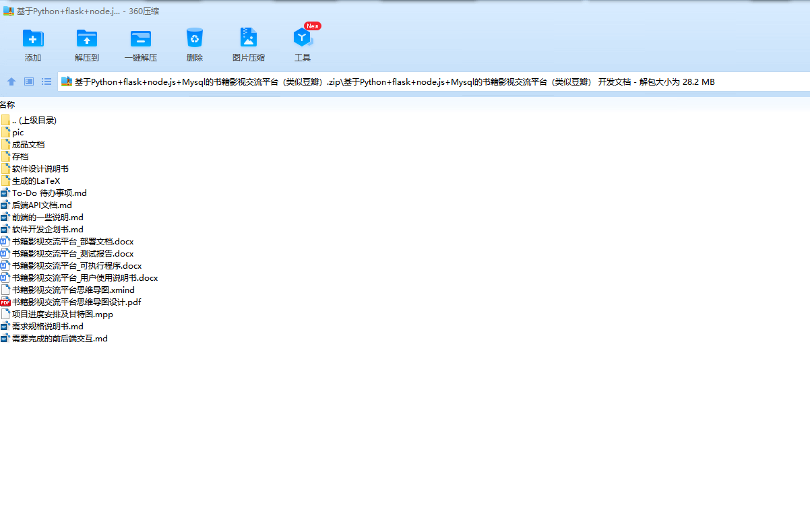Select the 存档 folder name

coord(20,157)
